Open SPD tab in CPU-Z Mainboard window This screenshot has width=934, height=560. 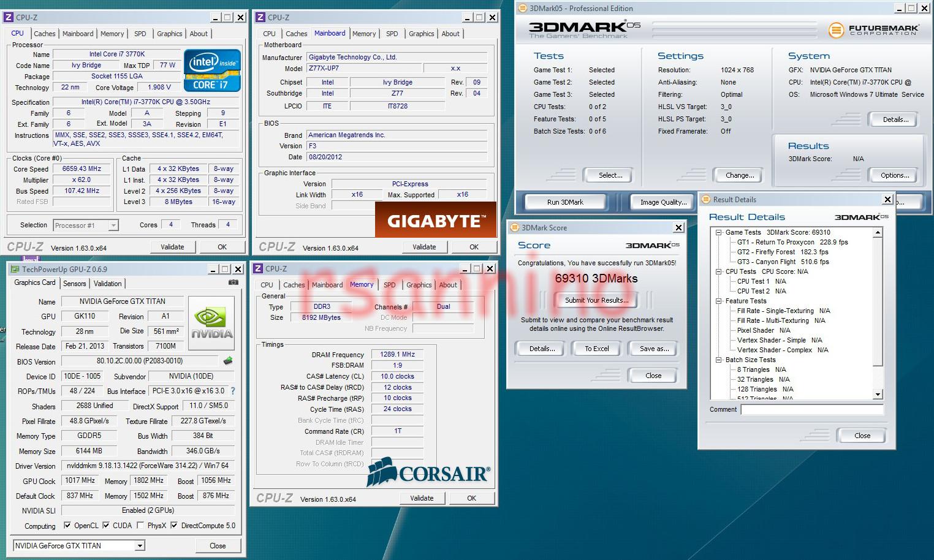pos(392,34)
